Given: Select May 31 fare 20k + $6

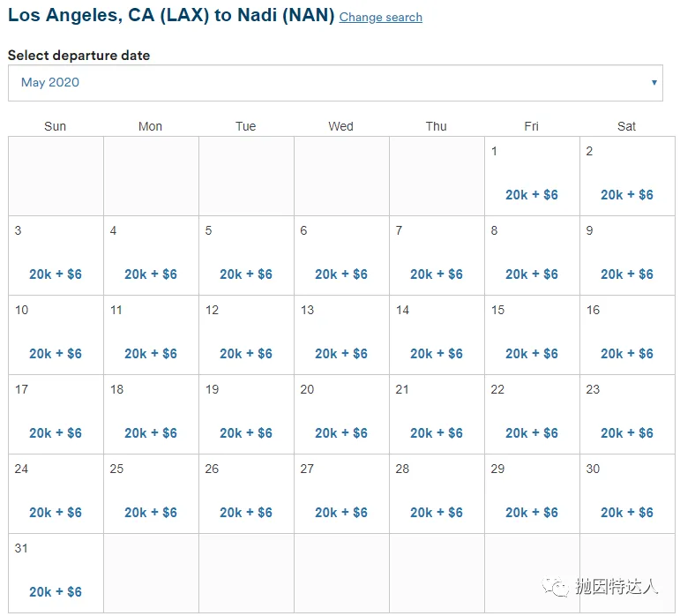Looking at the screenshot, I should pyautogui.click(x=56, y=591).
